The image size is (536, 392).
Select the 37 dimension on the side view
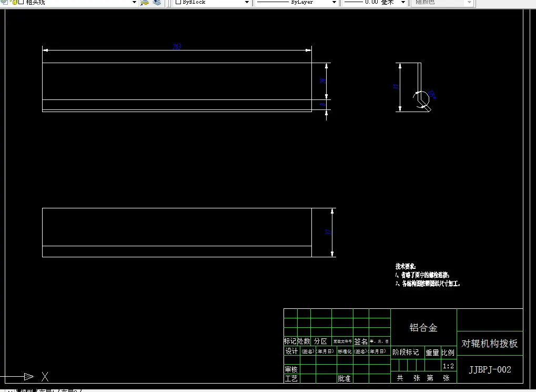coord(396,86)
